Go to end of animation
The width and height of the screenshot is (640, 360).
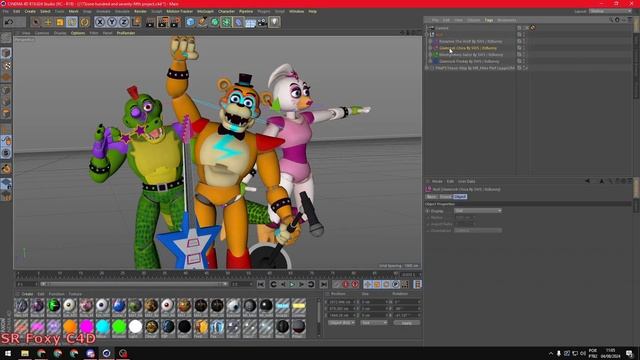click(324, 284)
